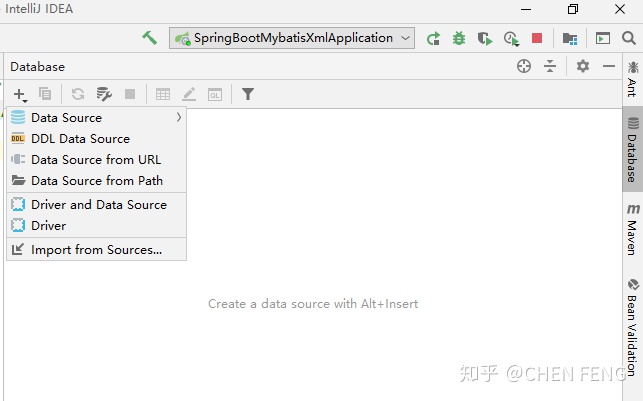
Task: Click the Database panel target locate icon
Action: click(x=524, y=66)
